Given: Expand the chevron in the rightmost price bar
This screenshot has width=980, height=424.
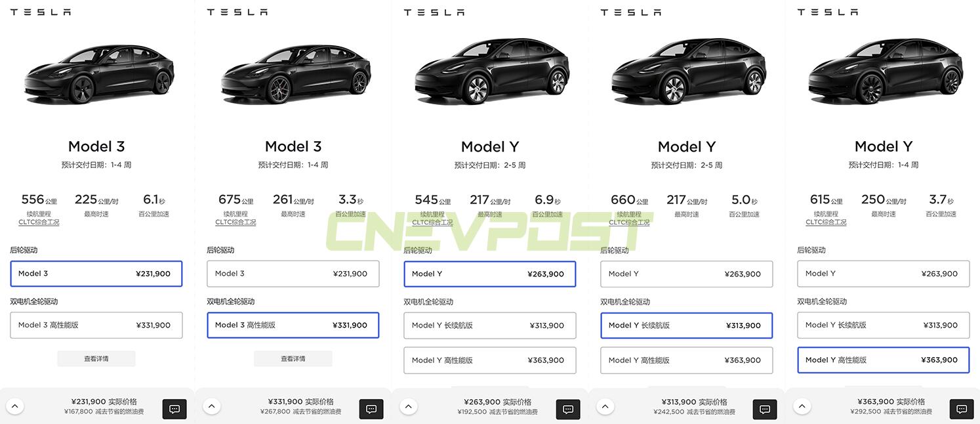Looking at the screenshot, I should tap(802, 406).
